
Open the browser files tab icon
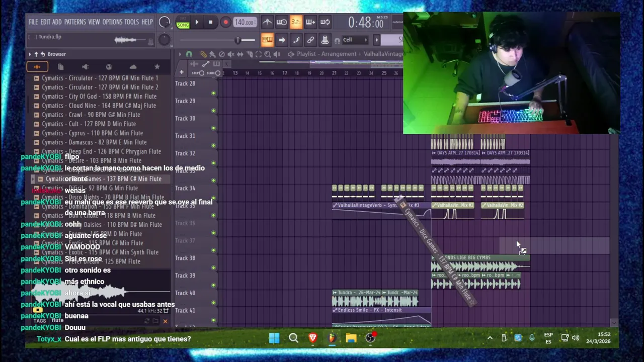(61, 66)
